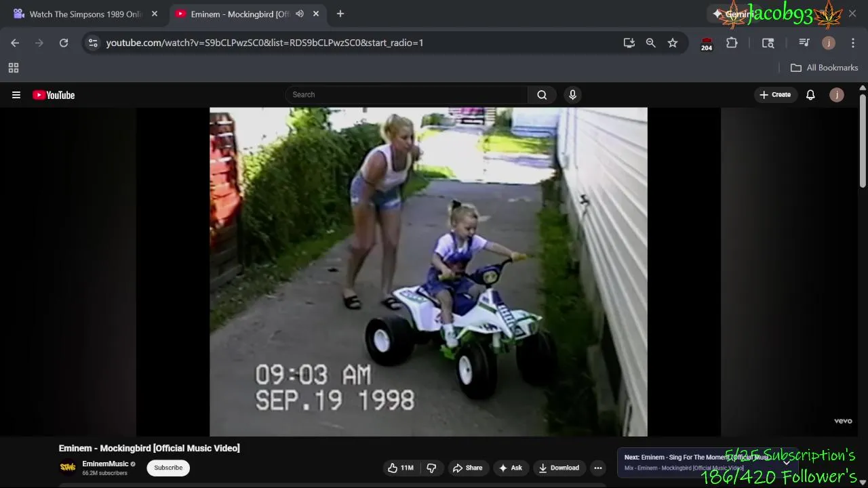Close the Watch The Simpsons tab
868x488 pixels.
tap(155, 14)
